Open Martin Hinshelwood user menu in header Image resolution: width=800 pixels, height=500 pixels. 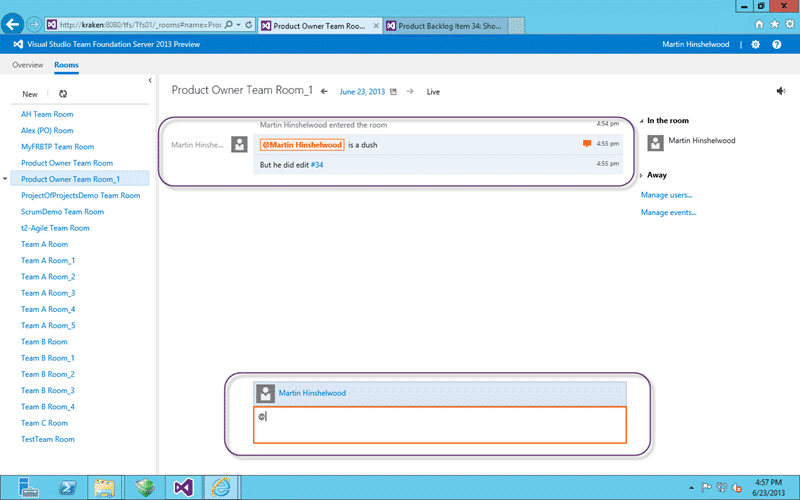(695, 44)
